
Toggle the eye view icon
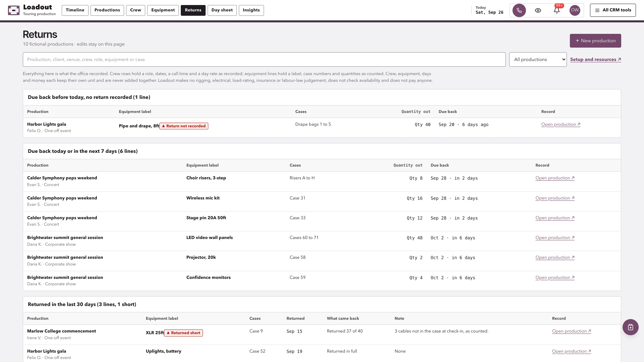(538, 10)
